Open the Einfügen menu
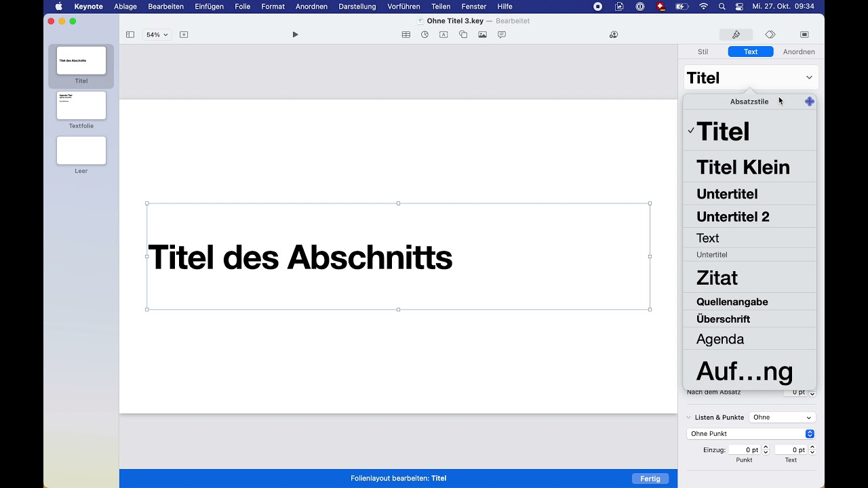This screenshot has width=868, height=488. coord(210,6)
